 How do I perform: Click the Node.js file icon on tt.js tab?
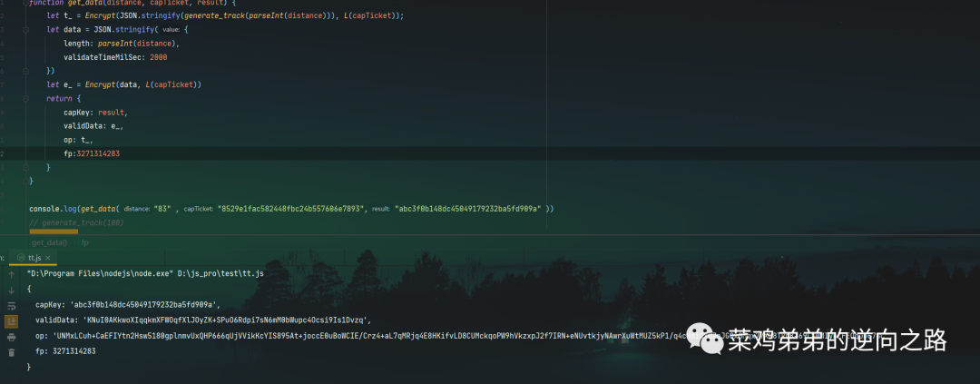pos(21,258)
